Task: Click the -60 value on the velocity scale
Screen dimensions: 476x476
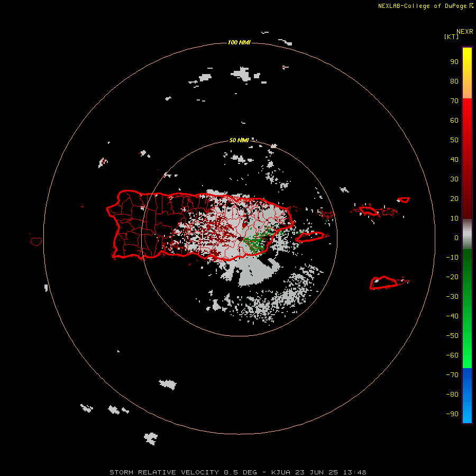Action: 452,355
